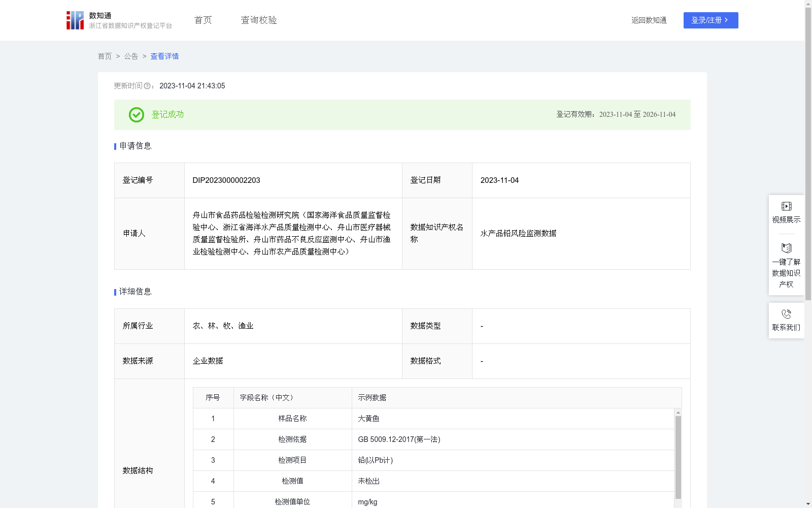Viewport: 812px width, 508px height.
Task: Click the mg/kg sample value
Action: click(x=367, y=502)
